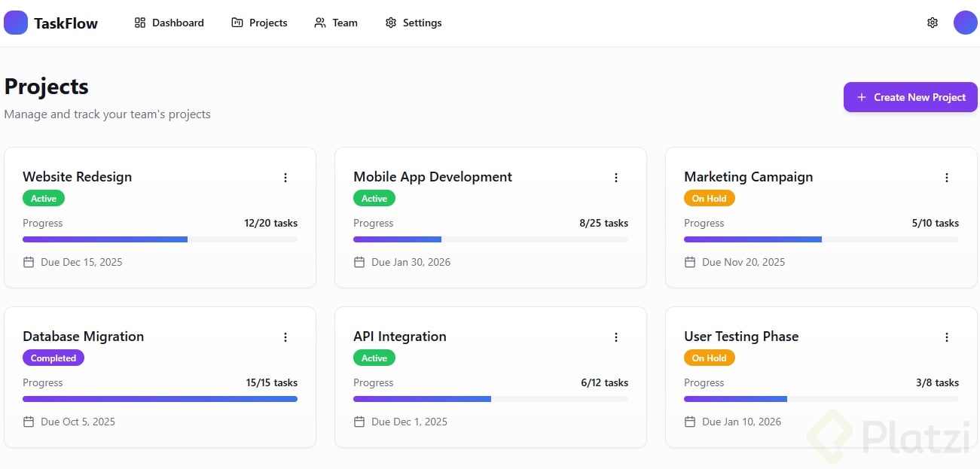Viewport: 980px width, 469px height.
Task: Open the Mobile App Development project title
Action: click(432, 177)
